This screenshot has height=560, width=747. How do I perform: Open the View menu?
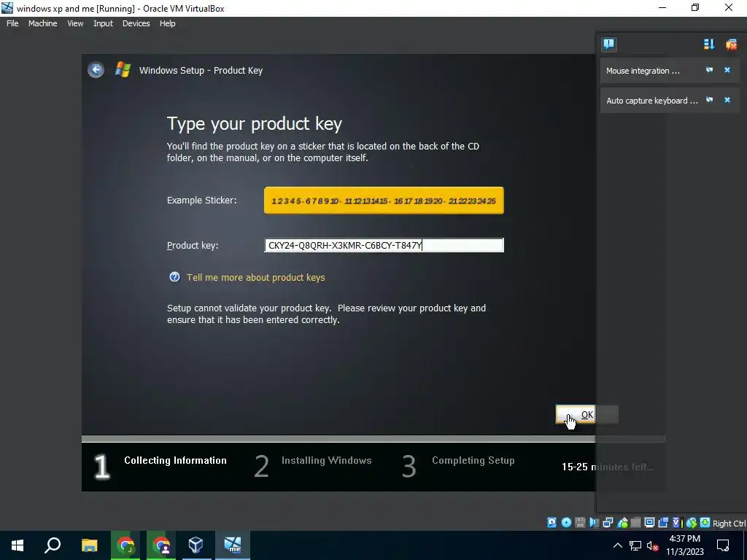[75, 23]
